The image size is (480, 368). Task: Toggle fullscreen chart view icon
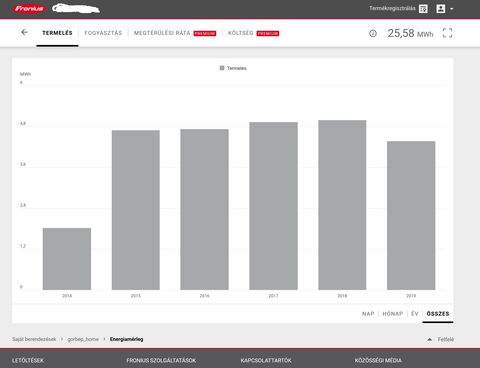(x=447, y=33)
